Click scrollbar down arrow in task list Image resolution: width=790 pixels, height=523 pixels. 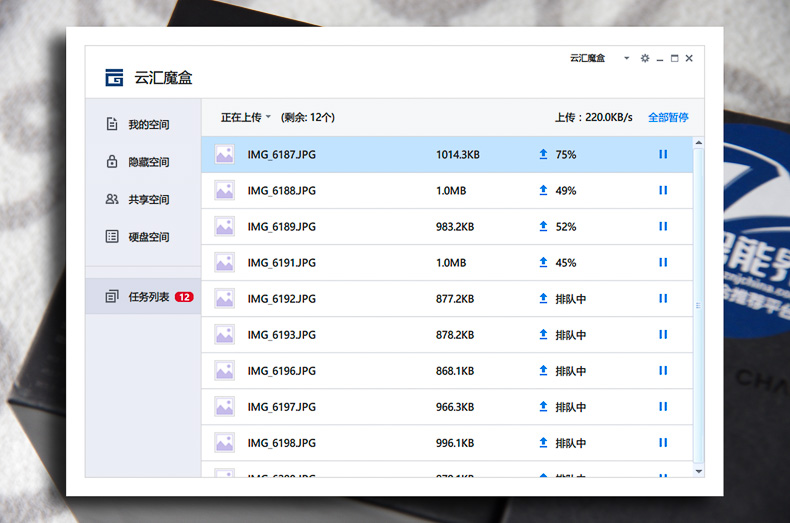pyautogui.click(x=698, y=469)
